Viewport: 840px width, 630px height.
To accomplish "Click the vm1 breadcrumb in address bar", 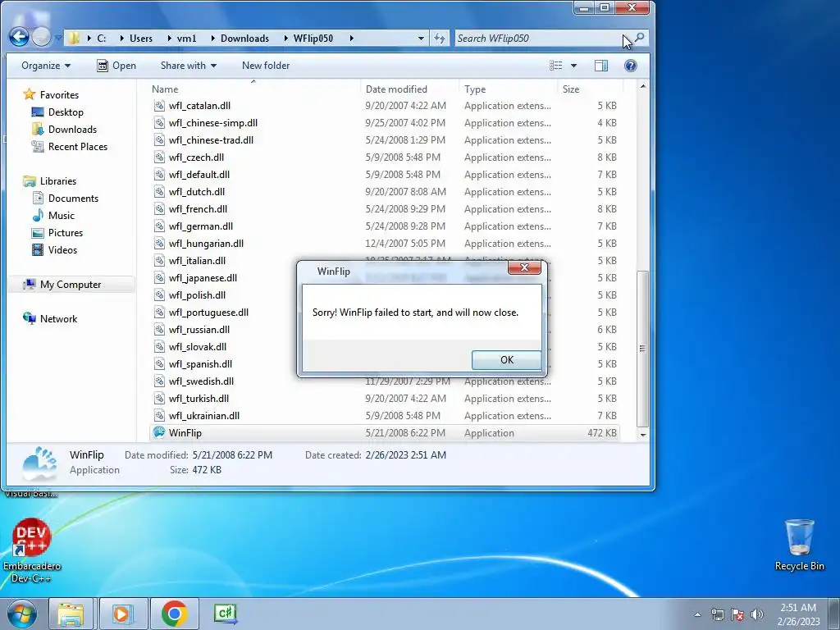I will pyautogui.click(x=186, y=39).
